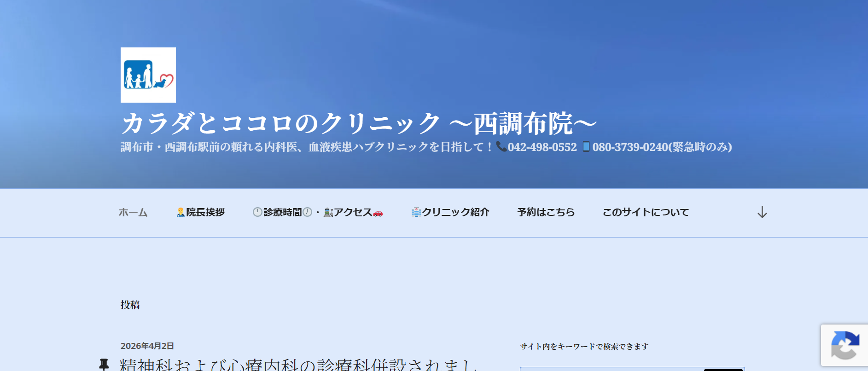
Task: Click the reCAPTCHA badge icon
Action: [845, 345]
